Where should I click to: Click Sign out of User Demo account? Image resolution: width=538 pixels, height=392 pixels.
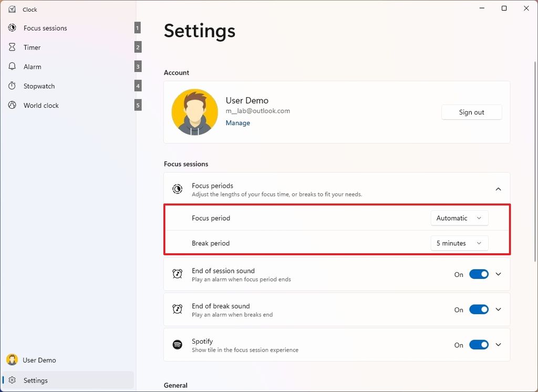(x=471, y=112)
